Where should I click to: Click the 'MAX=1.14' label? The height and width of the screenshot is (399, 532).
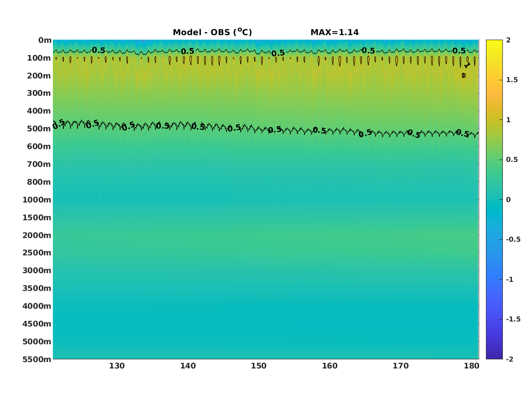(335, 32)
